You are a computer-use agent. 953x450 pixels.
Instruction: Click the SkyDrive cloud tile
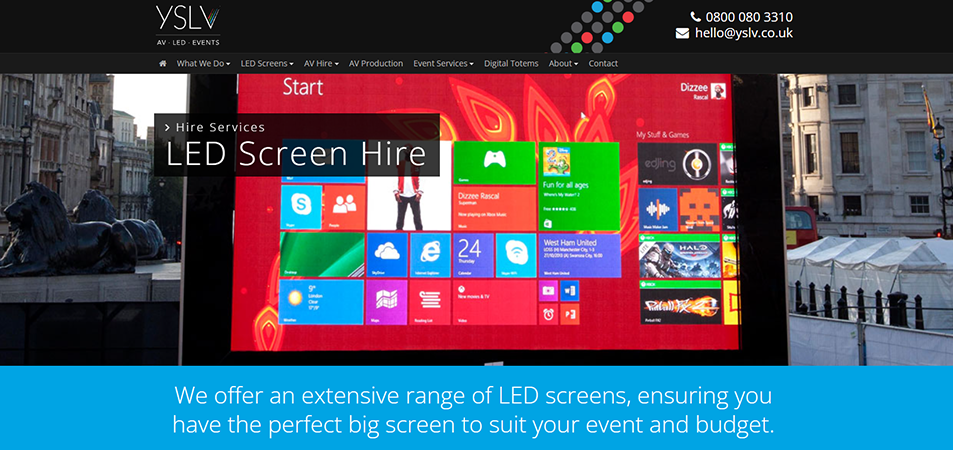387,255
